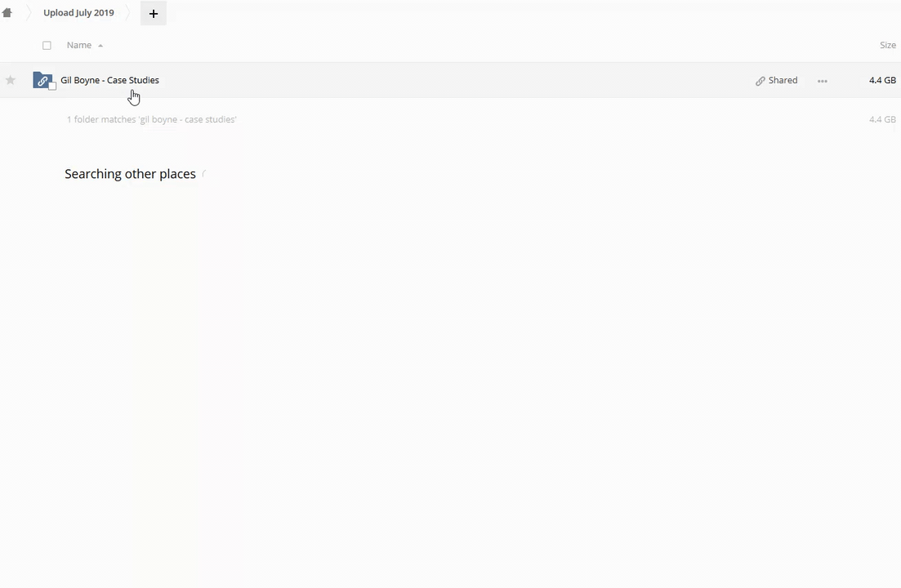The width and height of the screenshot is (901, 588).
Task: Open the Upload July 2019 breadcrumb
Action: [78, 12]
